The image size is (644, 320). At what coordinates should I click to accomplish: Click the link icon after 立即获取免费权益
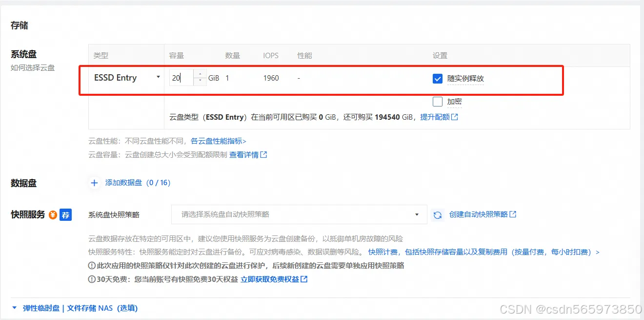[305, 279]
